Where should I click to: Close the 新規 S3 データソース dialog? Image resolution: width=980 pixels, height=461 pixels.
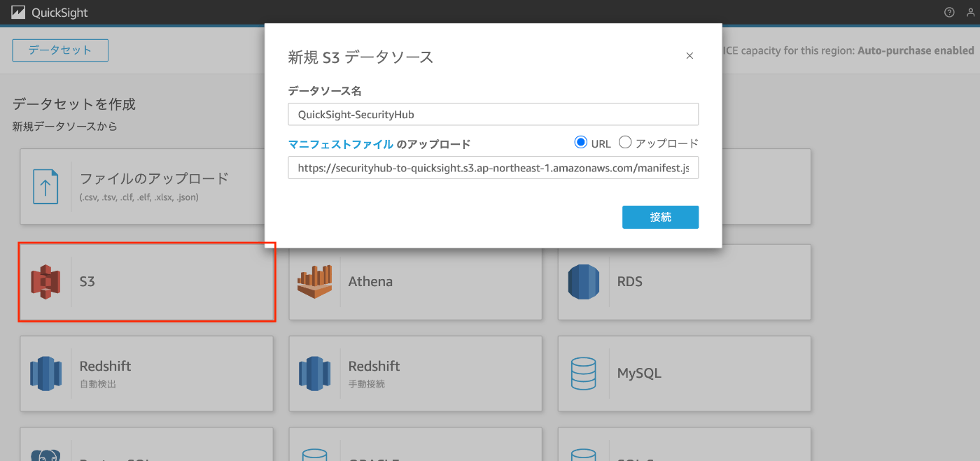click(x=689, y=56)
